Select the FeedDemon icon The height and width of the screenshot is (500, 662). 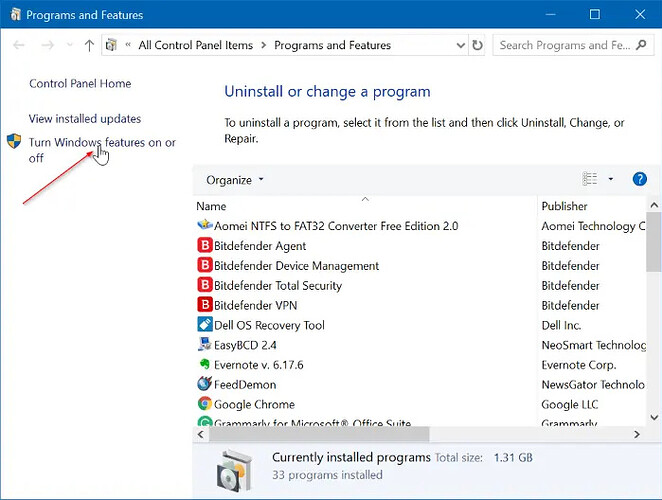click(x=205, y=383)
